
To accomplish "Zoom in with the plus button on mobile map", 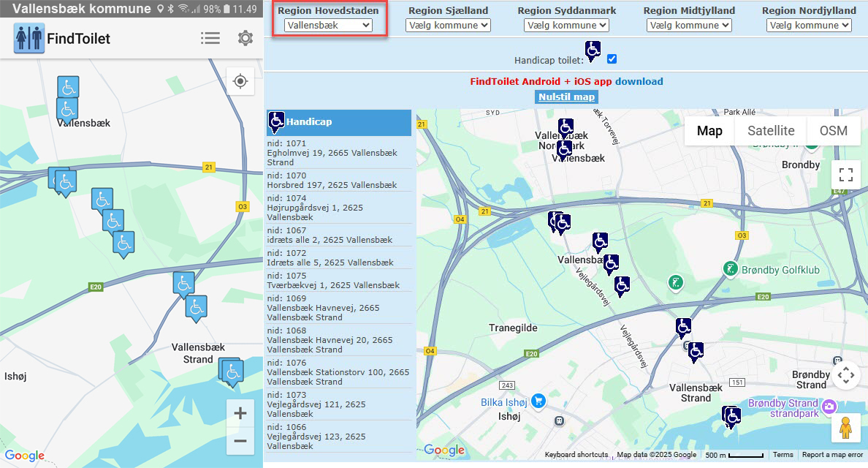I will point(240,413).
